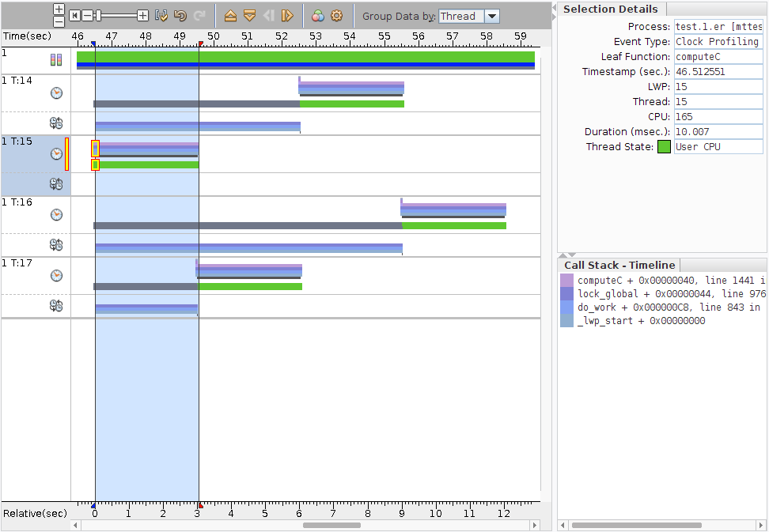Click the synchronization tracing icon for T:14
The height and width of the screenshot is (532, 769).
[x=56, y=123]
